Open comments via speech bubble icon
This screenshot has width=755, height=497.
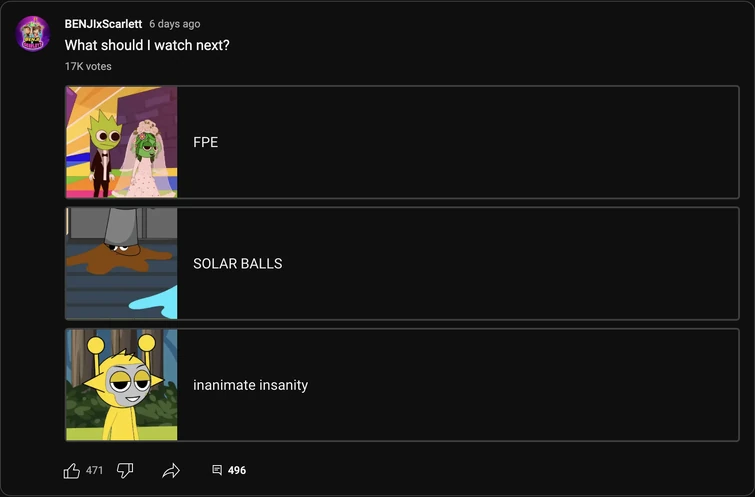[x=217, y=470]
